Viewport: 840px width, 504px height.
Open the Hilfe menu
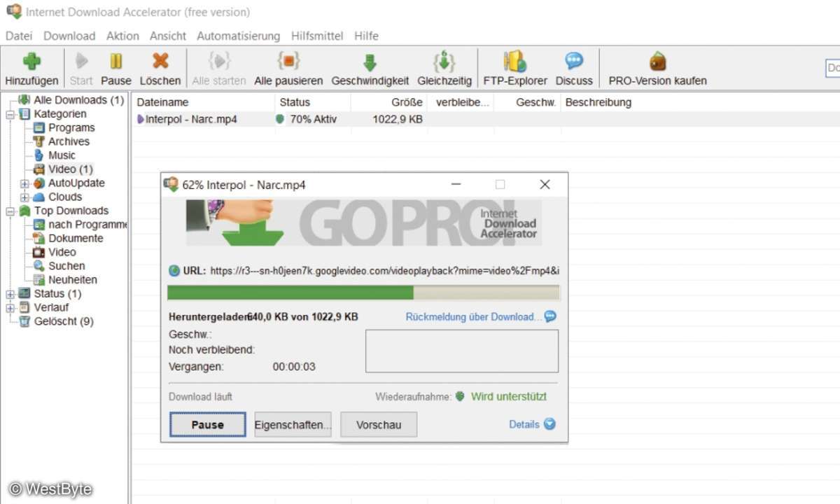click(x=366, y=36)
